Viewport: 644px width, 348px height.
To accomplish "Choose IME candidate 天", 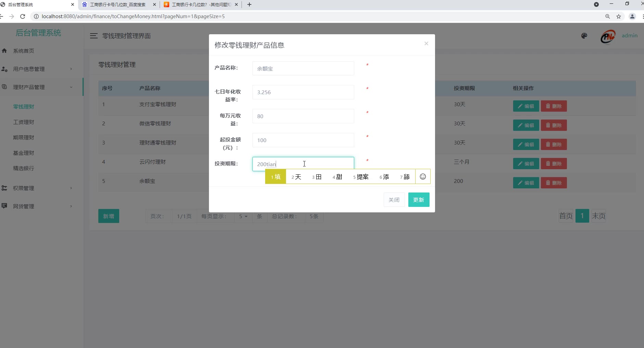I will click(296, 177).
